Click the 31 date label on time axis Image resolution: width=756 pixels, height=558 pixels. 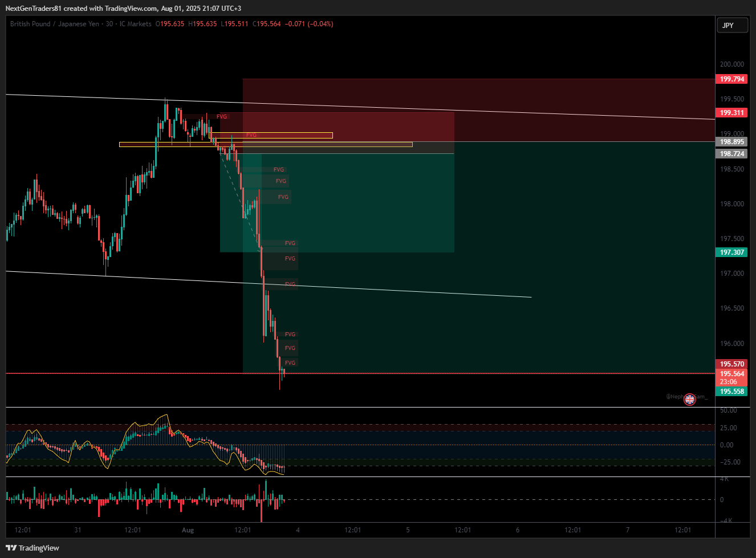[x=78, y=530]
